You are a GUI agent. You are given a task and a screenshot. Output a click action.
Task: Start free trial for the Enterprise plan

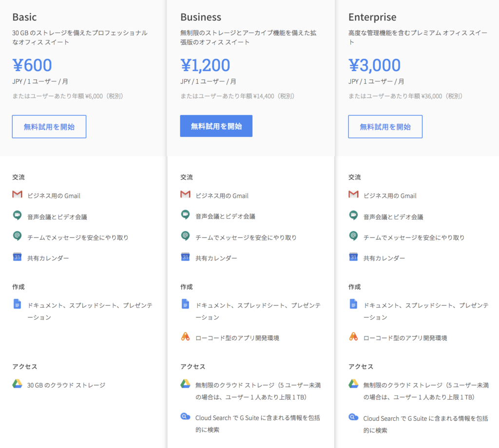click(385, 126)
